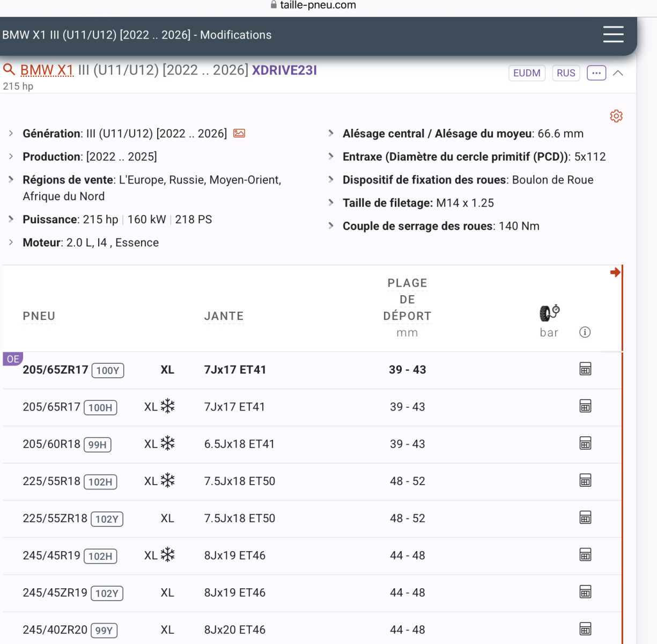The image size is (657, 644).
Task: Expand the Couple de serrage chevron
Action: tap(331, 225)
